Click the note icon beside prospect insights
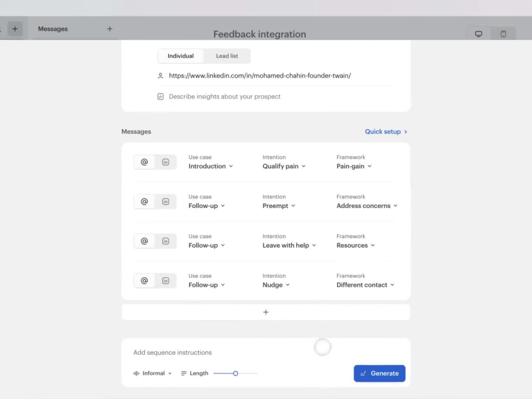 161,97
